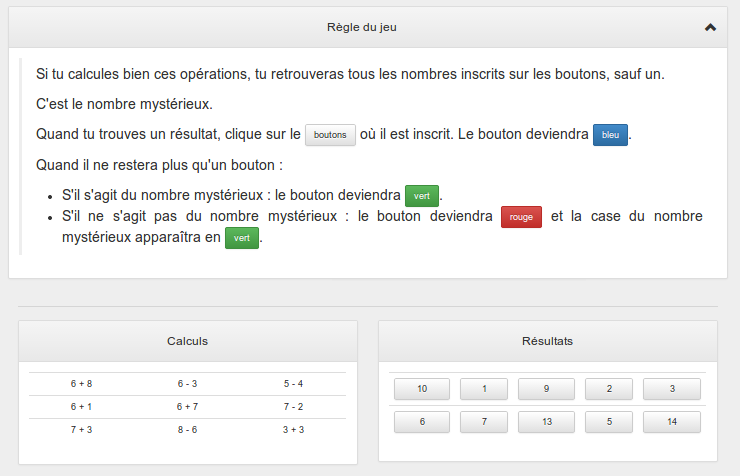
Task: Click the Règle du jeu header title
Action: pyautogui.click(x=368, y=28)
